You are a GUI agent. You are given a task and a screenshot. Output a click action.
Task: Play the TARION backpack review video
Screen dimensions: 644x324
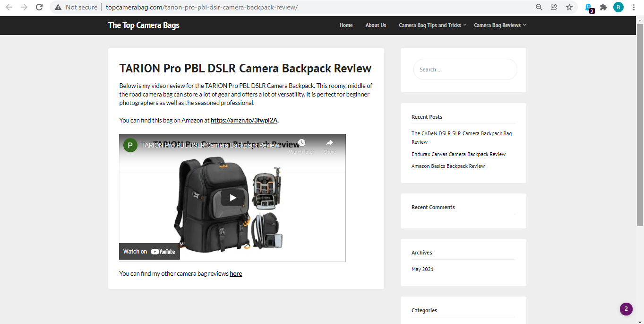point(232,198)
